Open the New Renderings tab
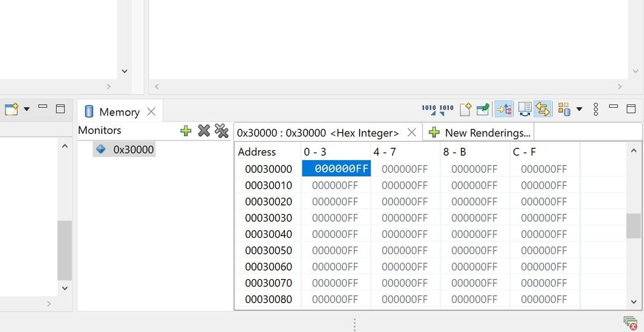 point(478,132)
